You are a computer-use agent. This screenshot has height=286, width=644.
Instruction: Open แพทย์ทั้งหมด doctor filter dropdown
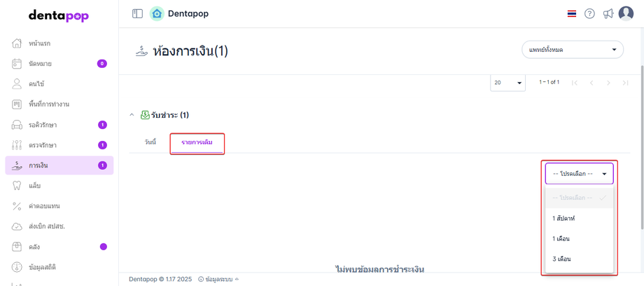coord(572,50)
